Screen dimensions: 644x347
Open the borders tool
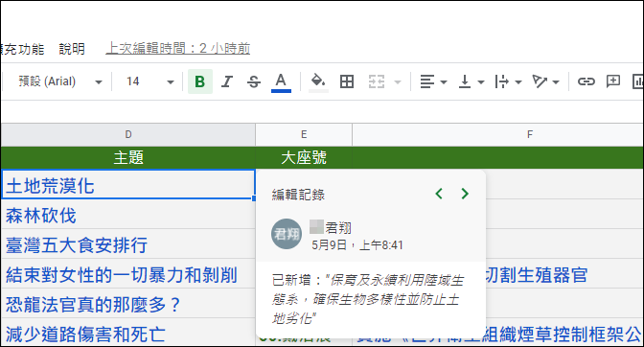click(x=347, y=81)
